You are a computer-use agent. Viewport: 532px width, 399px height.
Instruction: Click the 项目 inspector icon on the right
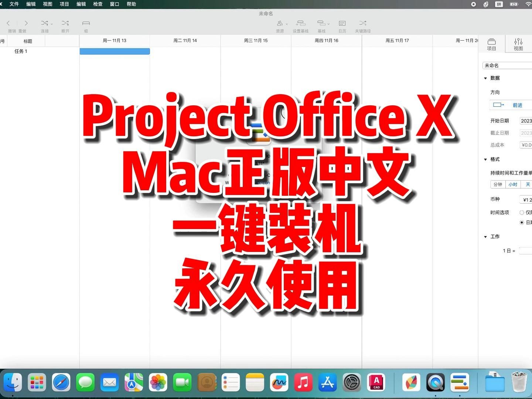tap(491, 44)
